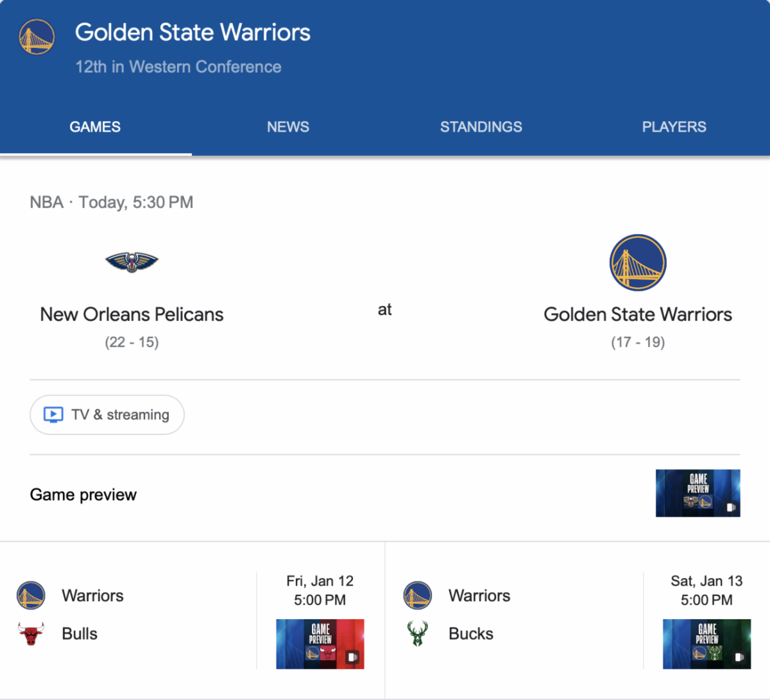Open TV & streaming options
770x700 pixels.
[x=107, y=414]
